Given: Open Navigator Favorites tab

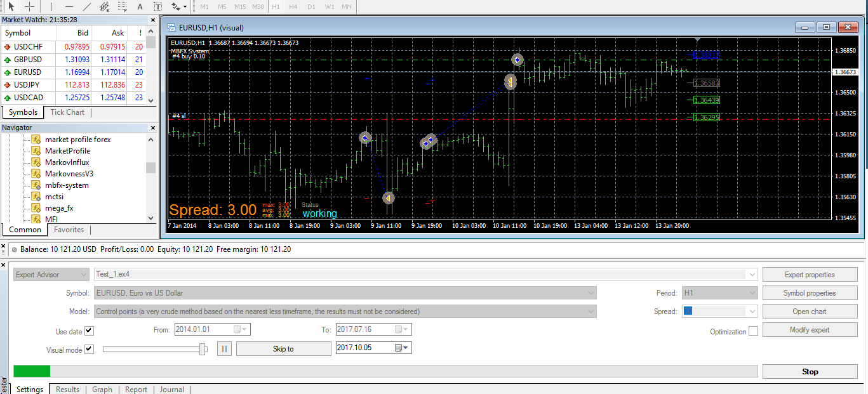Looking at the screenshot, I should pos(69,230).
